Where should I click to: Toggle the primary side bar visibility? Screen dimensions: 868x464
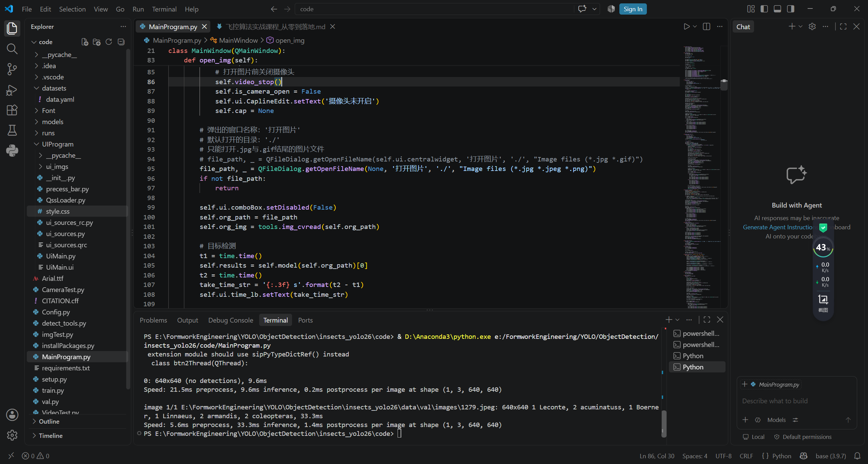point(764,9)
